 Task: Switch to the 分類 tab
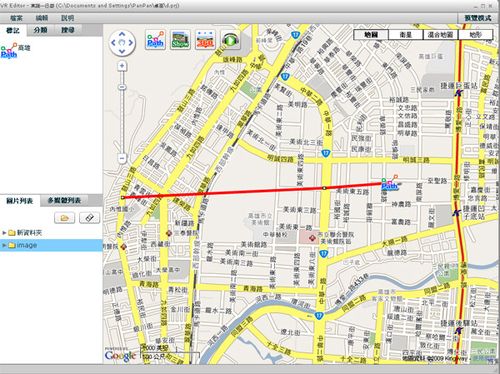[40, 30]
